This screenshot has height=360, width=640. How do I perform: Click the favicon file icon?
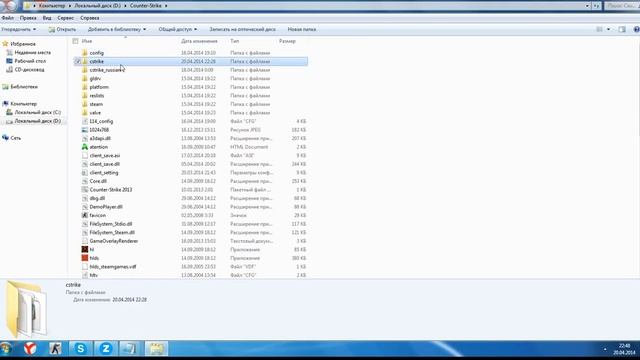pyautogui.click(x=84, y=215)
